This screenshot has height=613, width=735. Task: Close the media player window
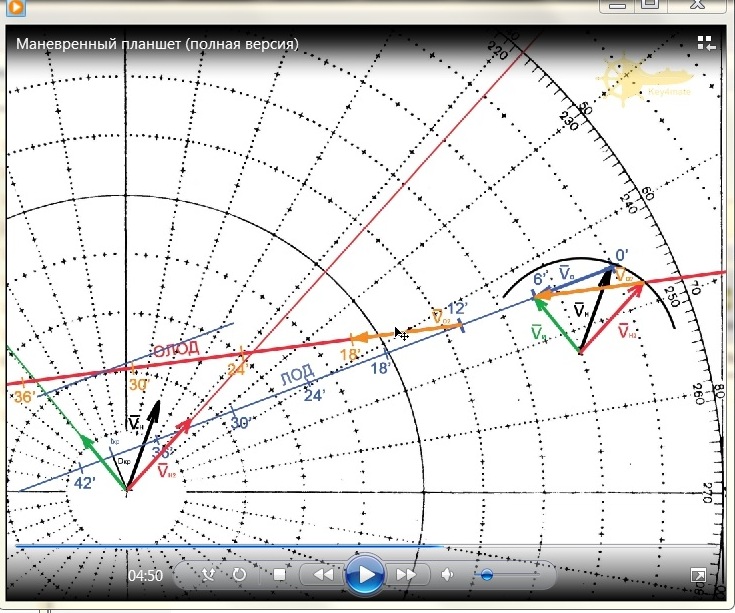[x=700, y=5]
